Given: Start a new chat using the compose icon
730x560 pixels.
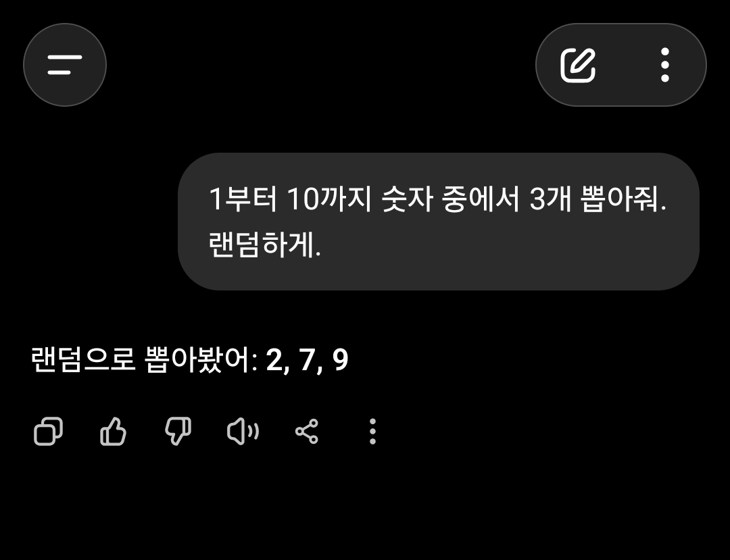Looking at the screenshot, I should click(x=578, y=65).
